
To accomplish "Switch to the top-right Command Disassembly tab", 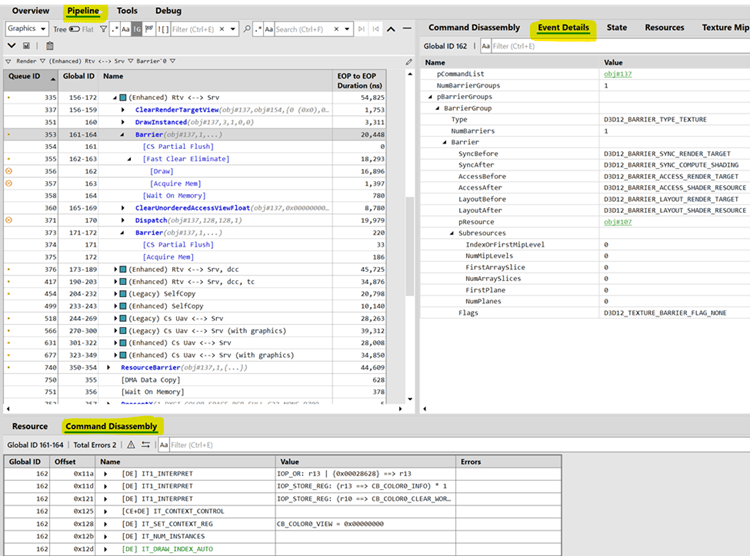I will pos(474,27).
